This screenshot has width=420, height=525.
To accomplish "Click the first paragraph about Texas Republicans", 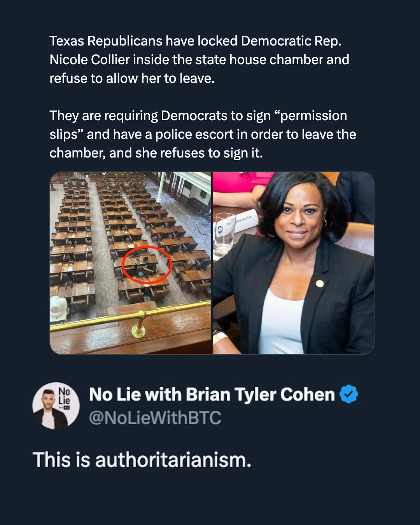I will [199, 59].
